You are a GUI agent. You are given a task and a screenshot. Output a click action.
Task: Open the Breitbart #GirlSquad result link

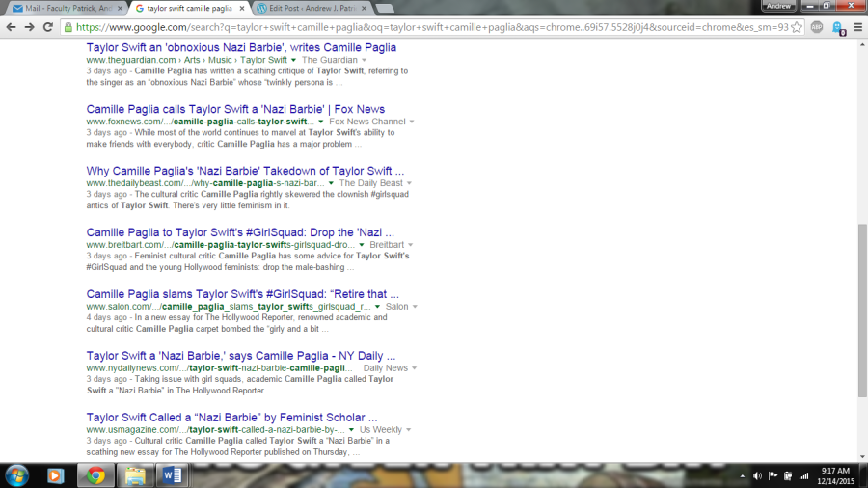240,232
